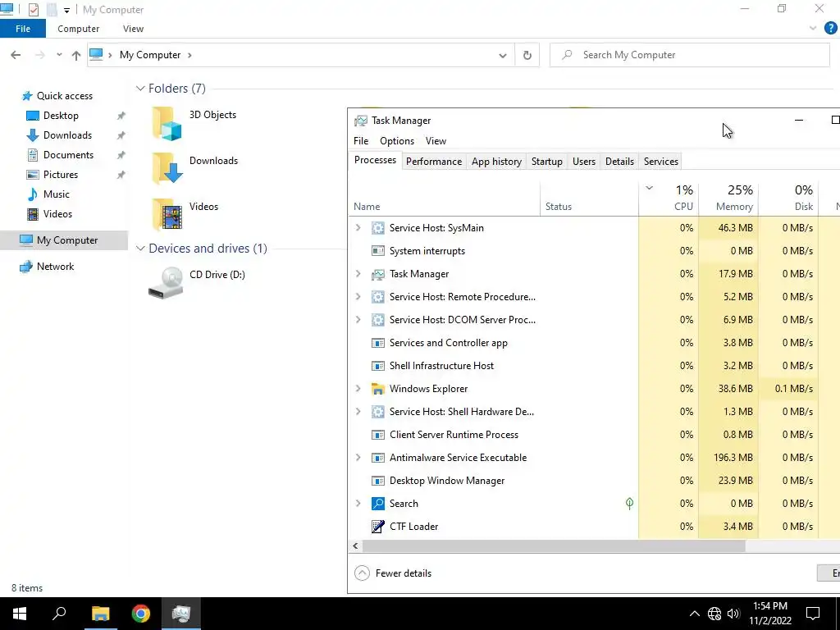The image size is (840, 630).
Task: Expand the Windows Explorer process row
Action: (x=358, y=388)
